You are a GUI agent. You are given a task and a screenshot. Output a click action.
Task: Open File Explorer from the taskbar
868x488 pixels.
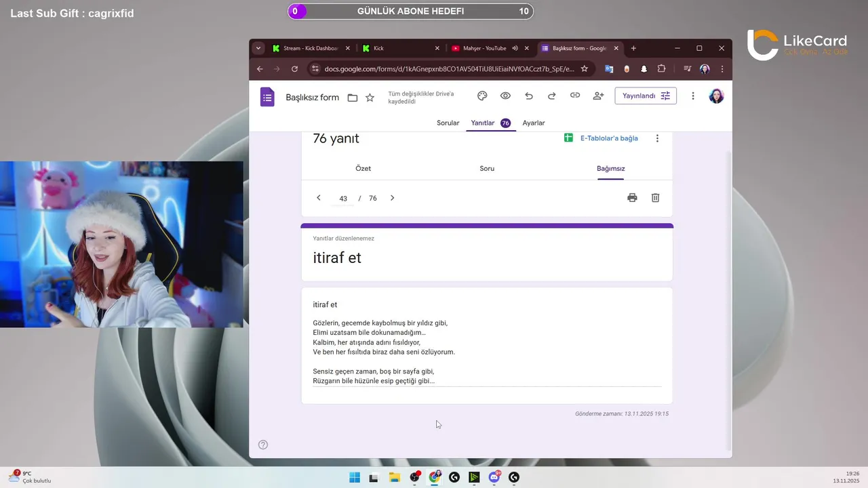click(394, 477)
